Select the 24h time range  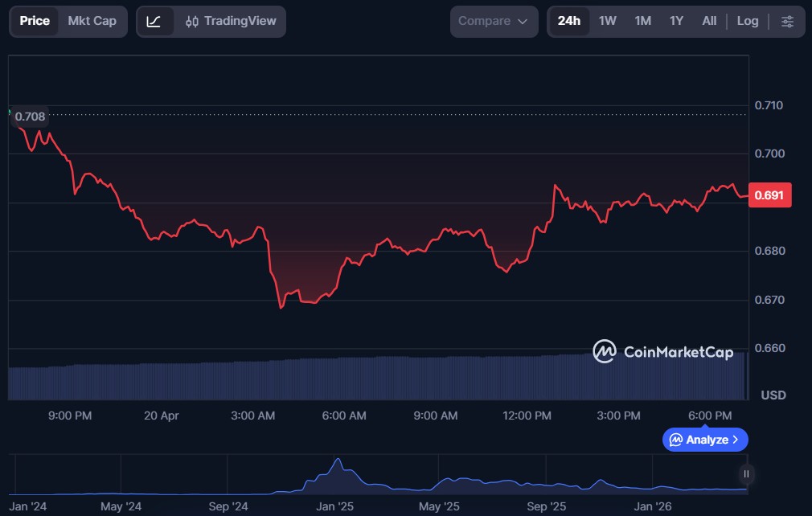(568, 21)
